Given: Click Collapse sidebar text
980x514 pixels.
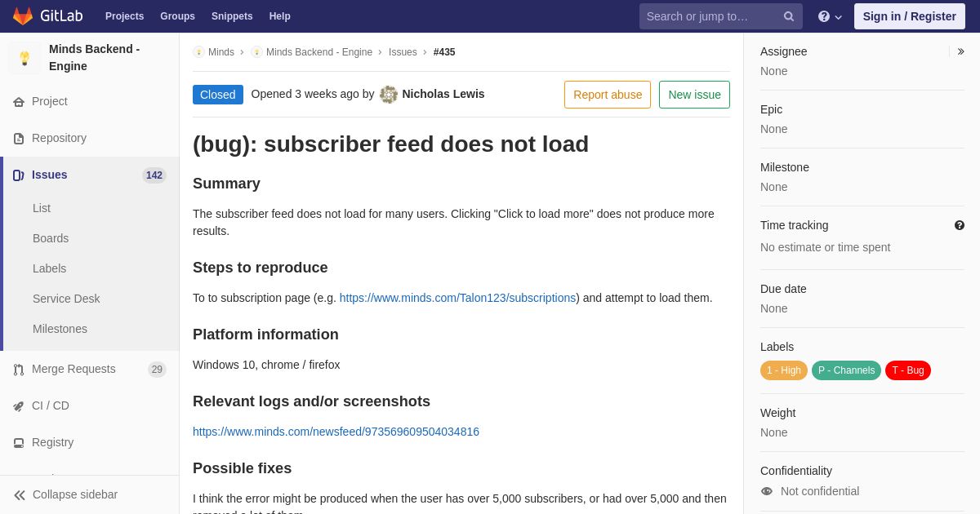Looking at the screenshot, I should pyautogui.click(x=75, y=495).
